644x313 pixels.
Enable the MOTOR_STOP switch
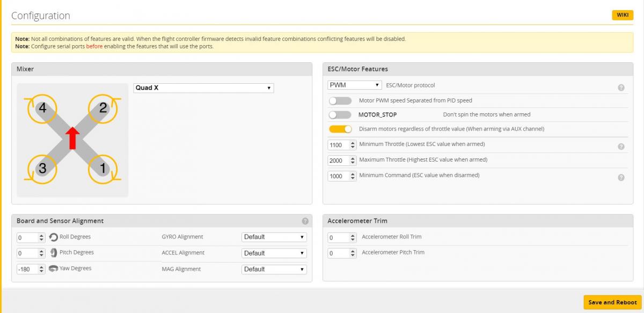click(340, 114)
